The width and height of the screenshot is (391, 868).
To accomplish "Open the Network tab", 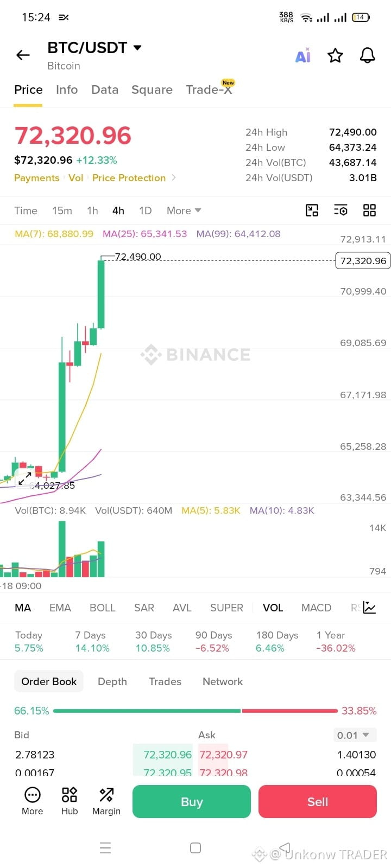I will [x=223, y=681].
